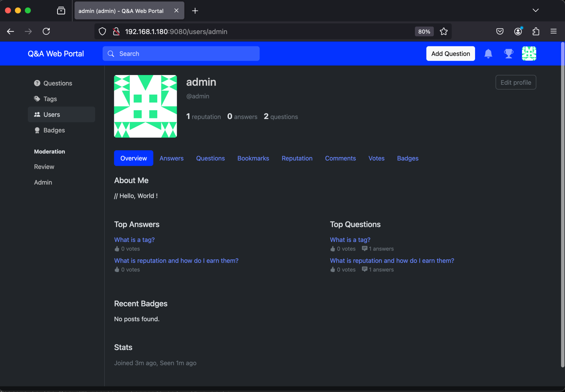Select the Users icon in sidebar

[x=37, y=114]
